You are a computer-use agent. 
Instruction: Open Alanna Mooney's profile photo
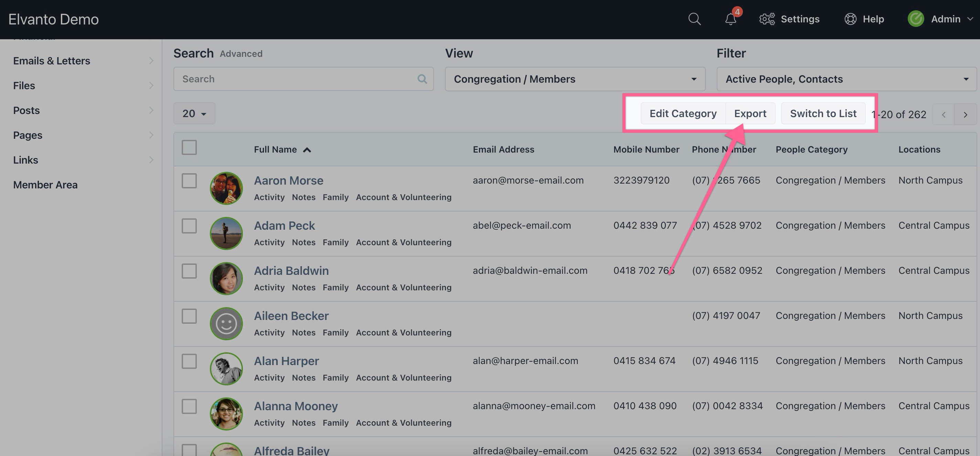(x=226, y=414)
